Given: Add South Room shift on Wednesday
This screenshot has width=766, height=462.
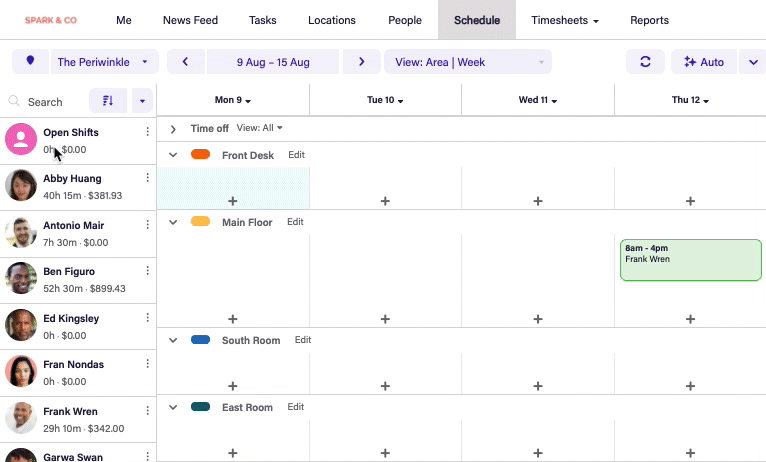Looking at the screenshot, I should click(538, 386).
